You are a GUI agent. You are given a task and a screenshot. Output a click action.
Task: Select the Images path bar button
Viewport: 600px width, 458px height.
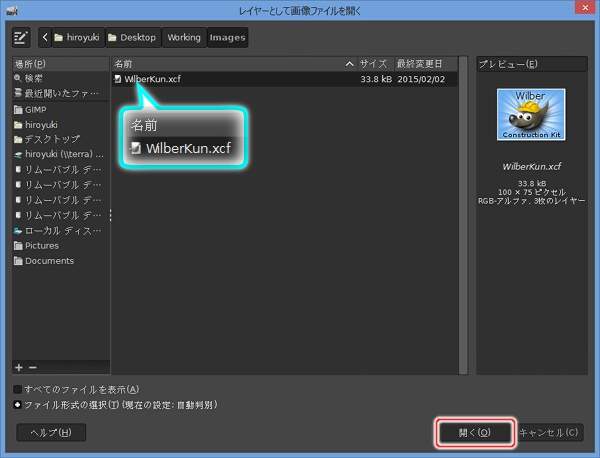point(227,37)
